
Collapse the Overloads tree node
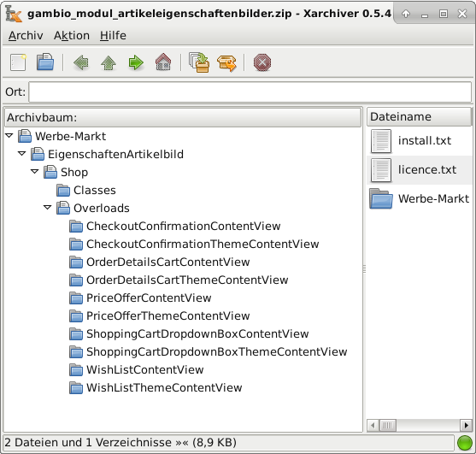point(47,208)
